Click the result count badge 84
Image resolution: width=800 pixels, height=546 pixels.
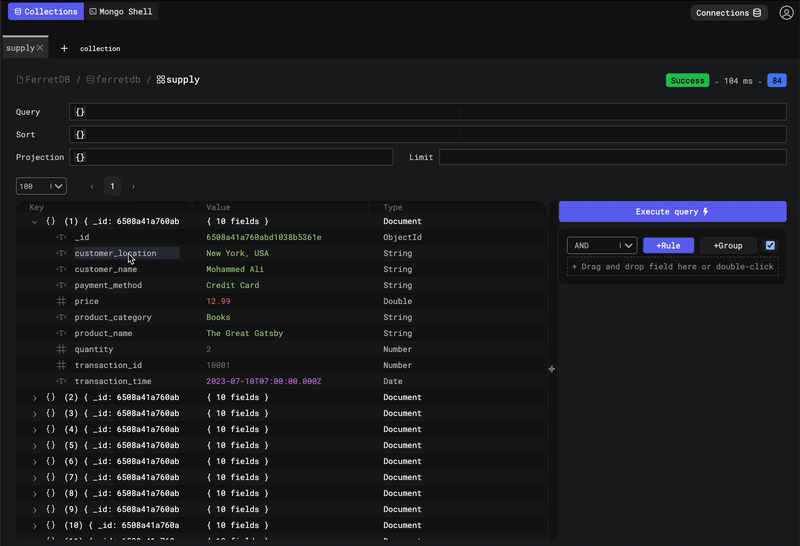point(777,81)
